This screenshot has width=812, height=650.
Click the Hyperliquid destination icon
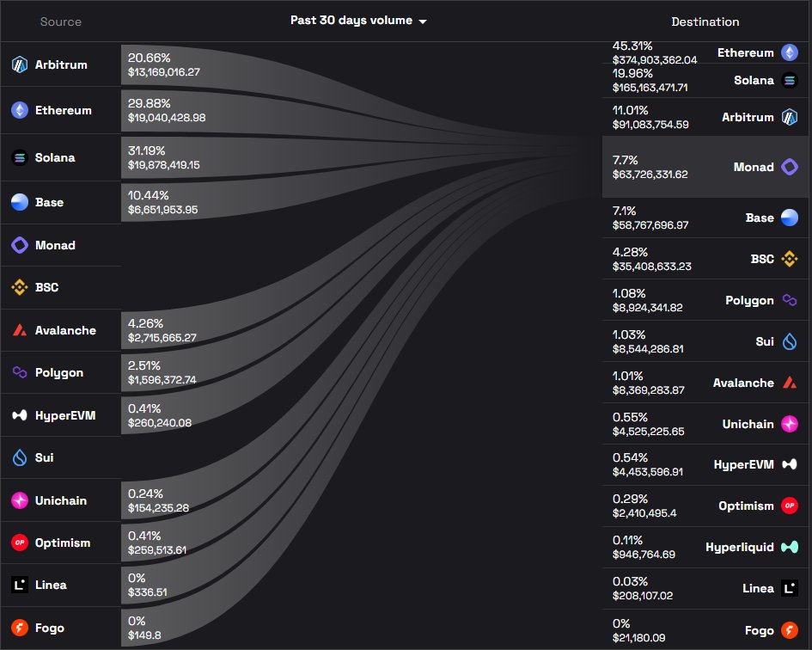click(789, 547)
